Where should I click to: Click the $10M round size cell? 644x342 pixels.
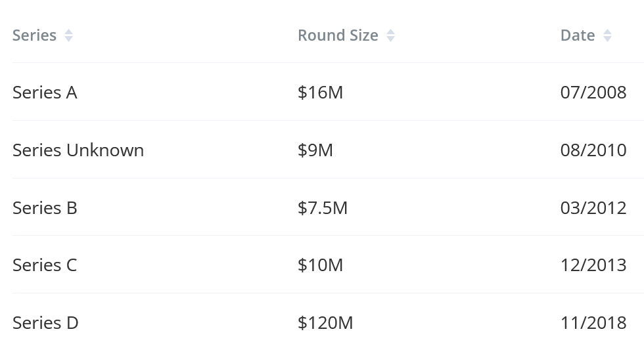[321, 266]
